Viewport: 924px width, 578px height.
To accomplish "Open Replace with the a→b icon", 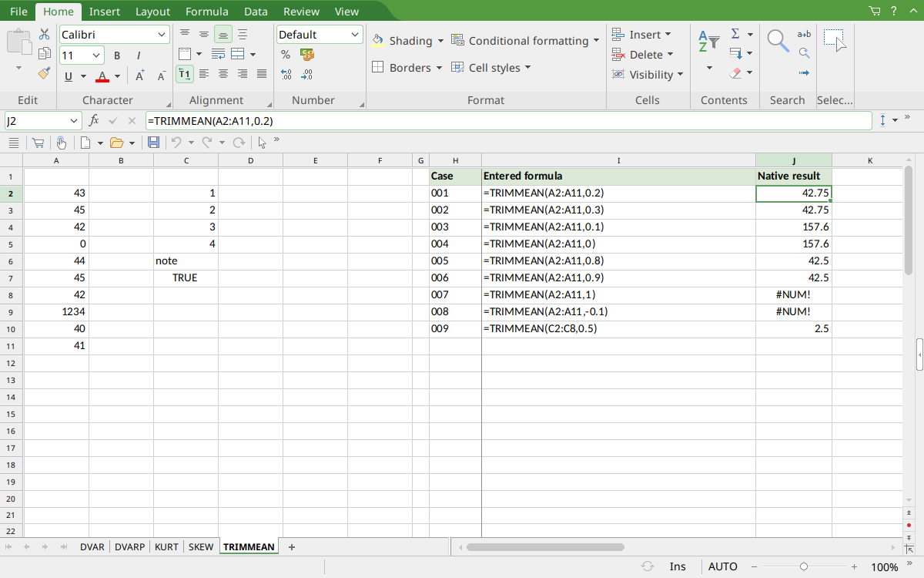I will [804, 34].
